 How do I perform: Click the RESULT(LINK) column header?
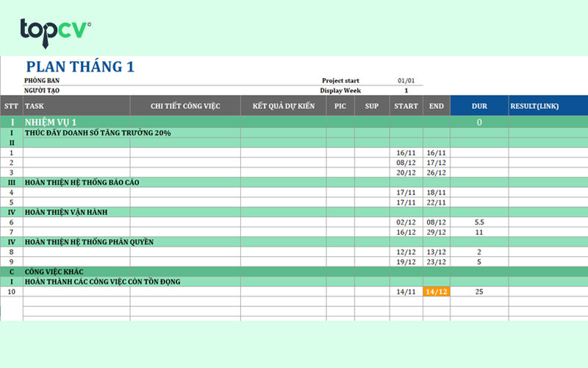[548, 106]
